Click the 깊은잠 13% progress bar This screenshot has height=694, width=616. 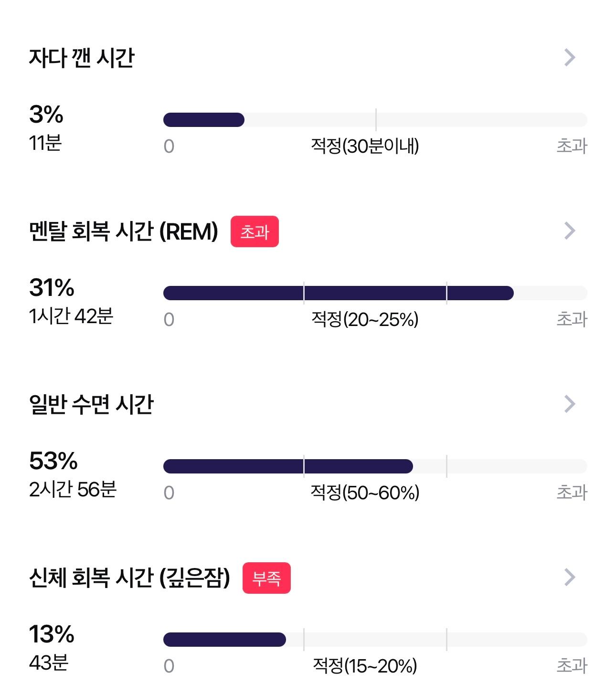pyautogui.click(x=375, y=640)
